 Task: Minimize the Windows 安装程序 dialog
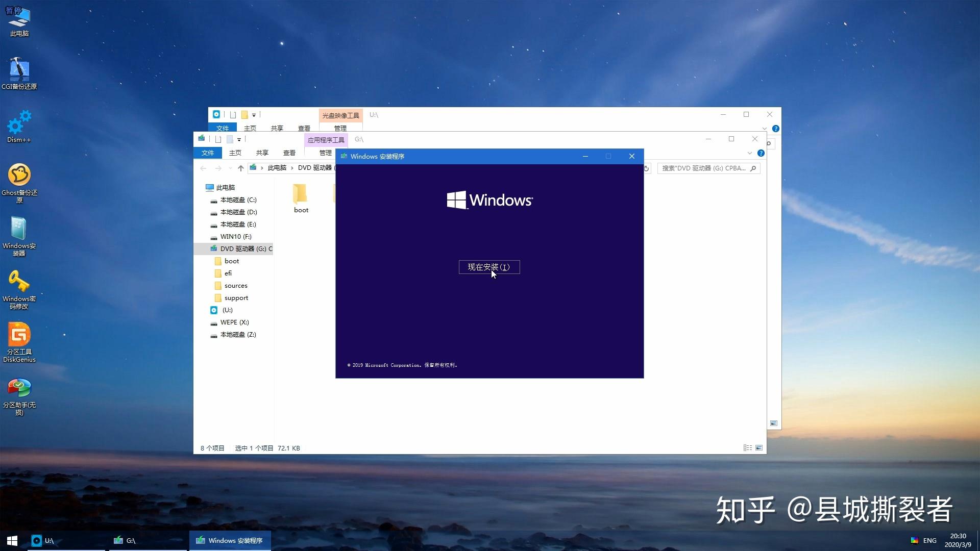point(585,156)
